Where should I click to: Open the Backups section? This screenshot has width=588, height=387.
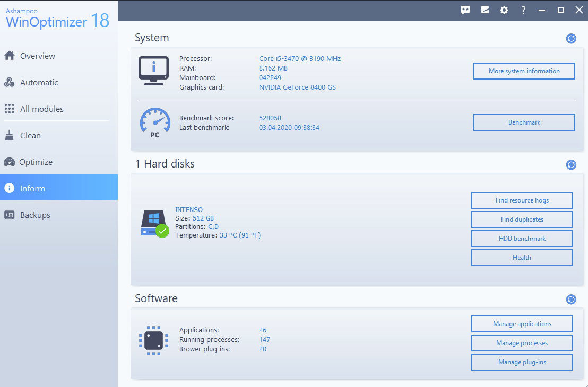[59, 215]
